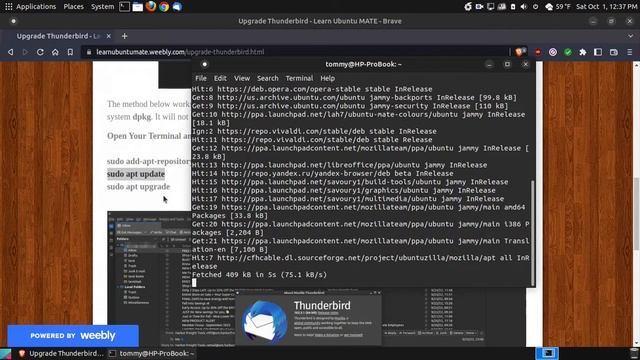
Task: Open Brave Wallet icon
Action: pos(613,52)
